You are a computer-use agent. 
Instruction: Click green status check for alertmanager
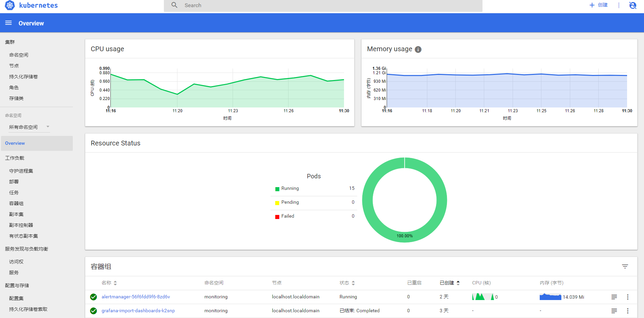(x=93, y=297)
